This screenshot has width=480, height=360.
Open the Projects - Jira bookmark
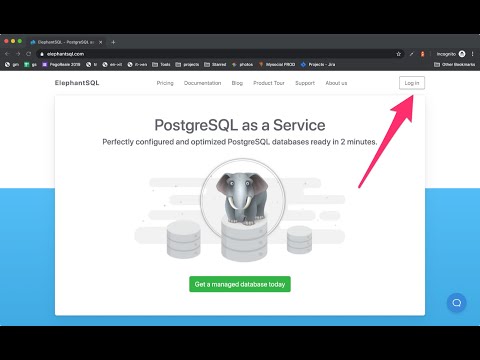click(318, 64)
